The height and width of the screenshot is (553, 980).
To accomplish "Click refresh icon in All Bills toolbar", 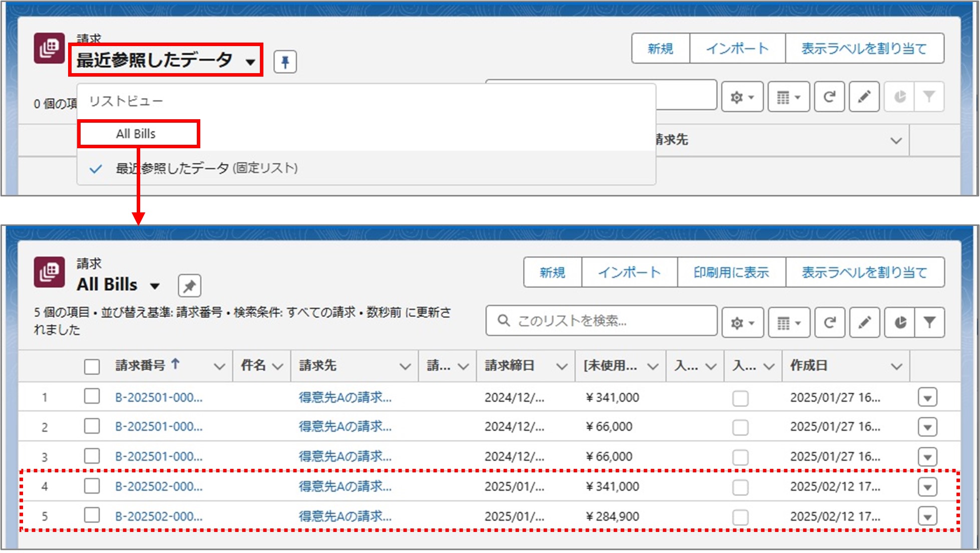I will click(829, 322).
